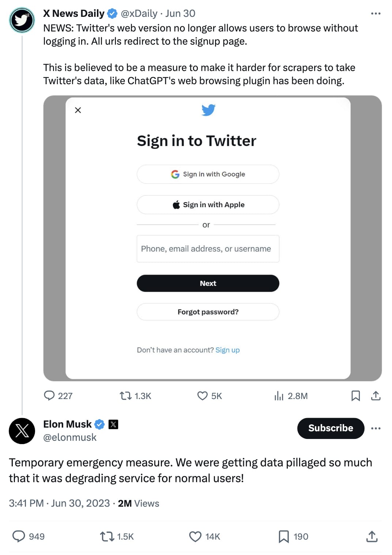Click the Twitter bird logo in the sign-in dialog

[x=208, y=109]
